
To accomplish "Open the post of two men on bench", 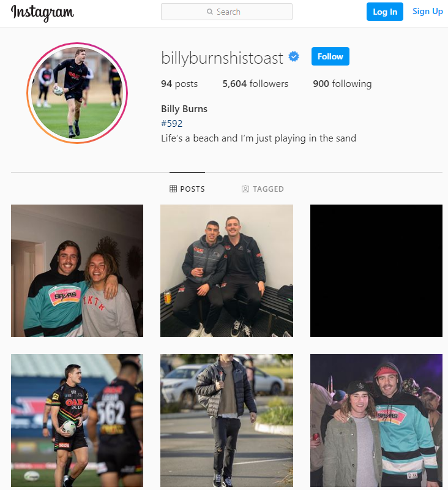I will click(226, 271).
